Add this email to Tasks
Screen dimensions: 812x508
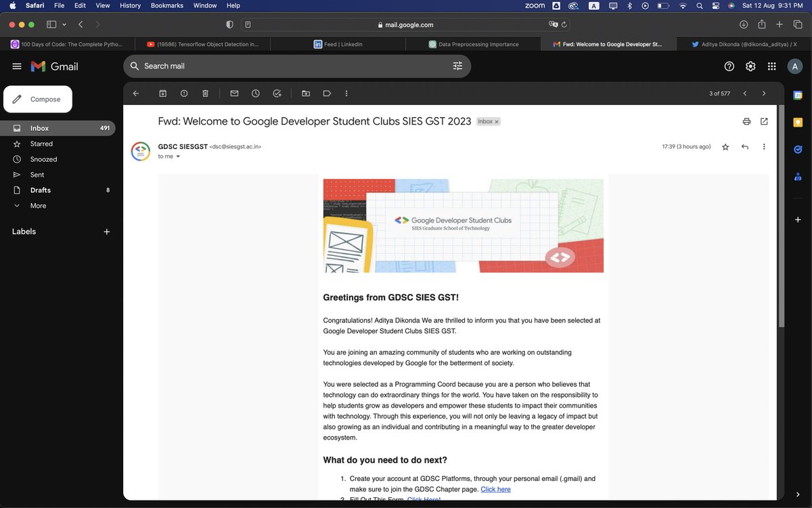(277, 93)
